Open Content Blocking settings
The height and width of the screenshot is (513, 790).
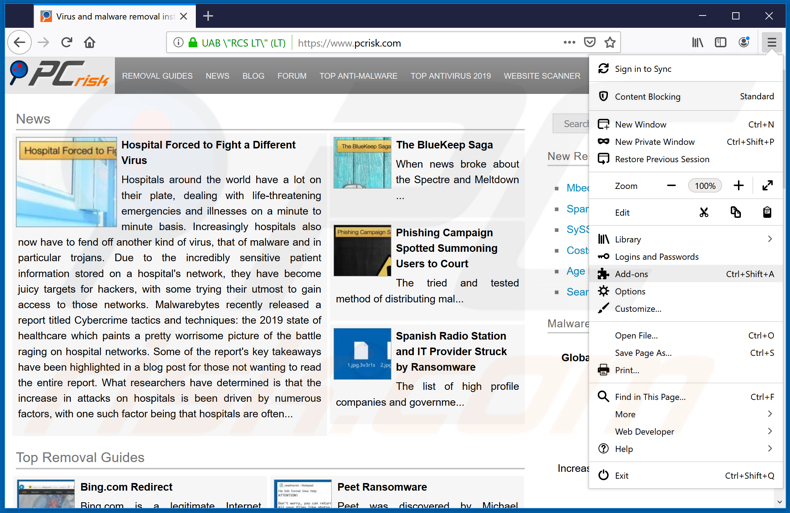point(685,96)
